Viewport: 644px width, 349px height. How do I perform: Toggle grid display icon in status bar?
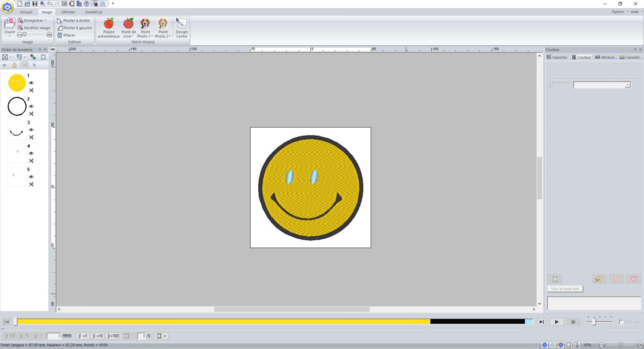point(569,345)
